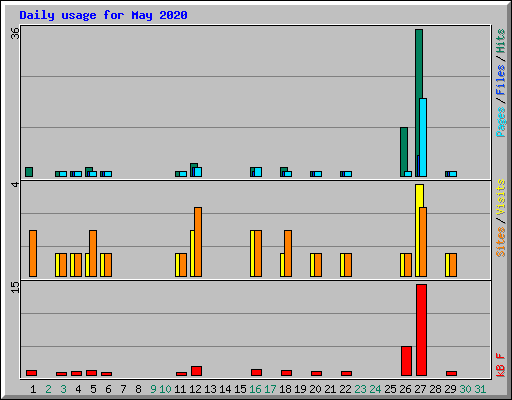Click the yellow Visits bar for day 16
Screen dimensions: 512x400
(x=252, y=253)
